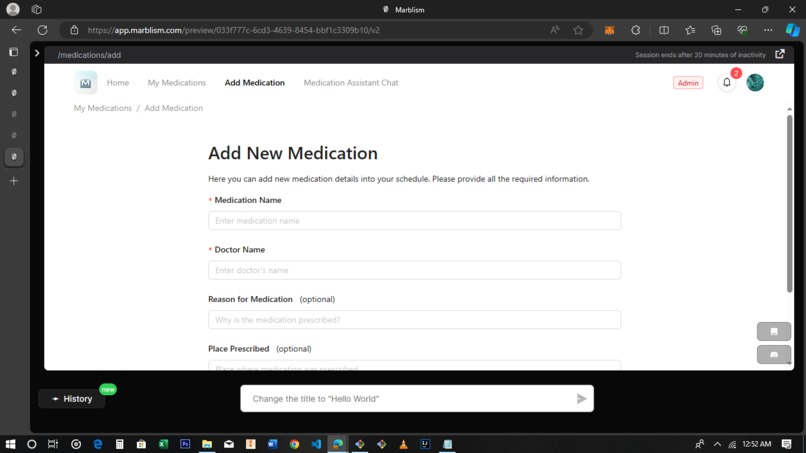
Task: Click the MetaMask fox extension icon
Action: [x=609, y=30]
